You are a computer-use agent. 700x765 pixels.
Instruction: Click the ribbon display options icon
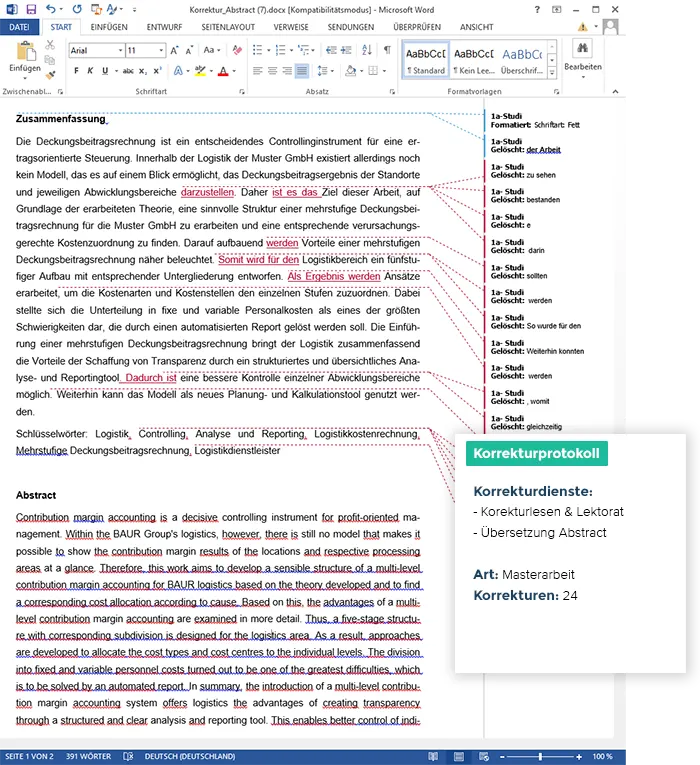556,9
